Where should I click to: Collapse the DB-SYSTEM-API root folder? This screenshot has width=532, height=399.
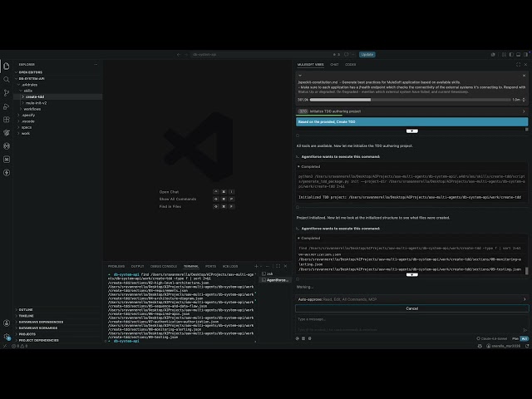click(32, 78)
